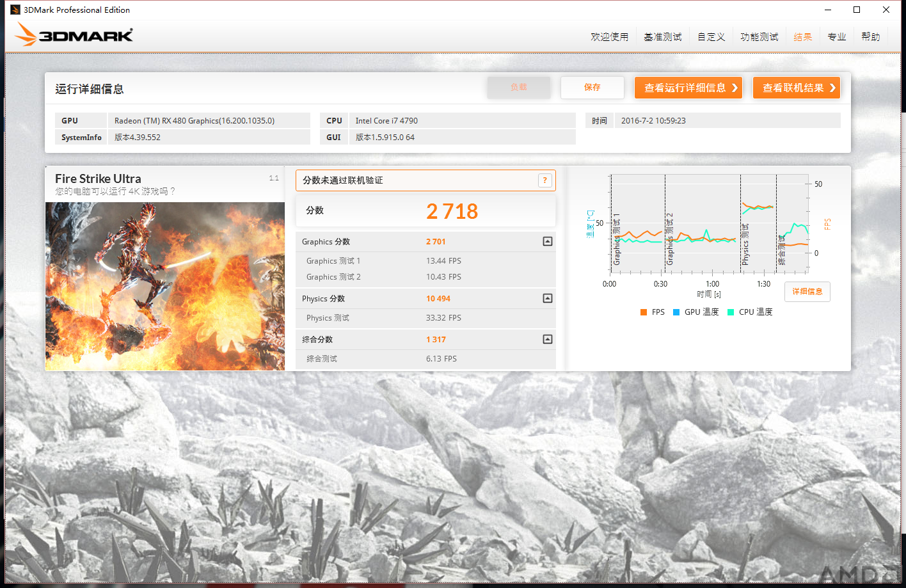Image resolution: width=906 pixels, height=588 pixels.
Task: Click the 33.32 FPS value
Action: 443,318
